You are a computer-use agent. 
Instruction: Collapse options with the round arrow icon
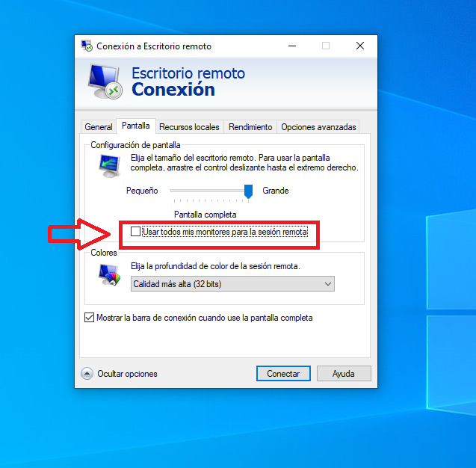[87, 374]
